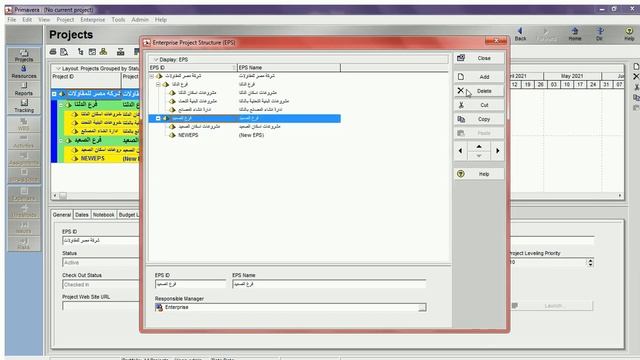This screenshot has height=360, width=640.
Task: Click the print preview icon in Projects toolbar
Action: click(x=64, y=52)
